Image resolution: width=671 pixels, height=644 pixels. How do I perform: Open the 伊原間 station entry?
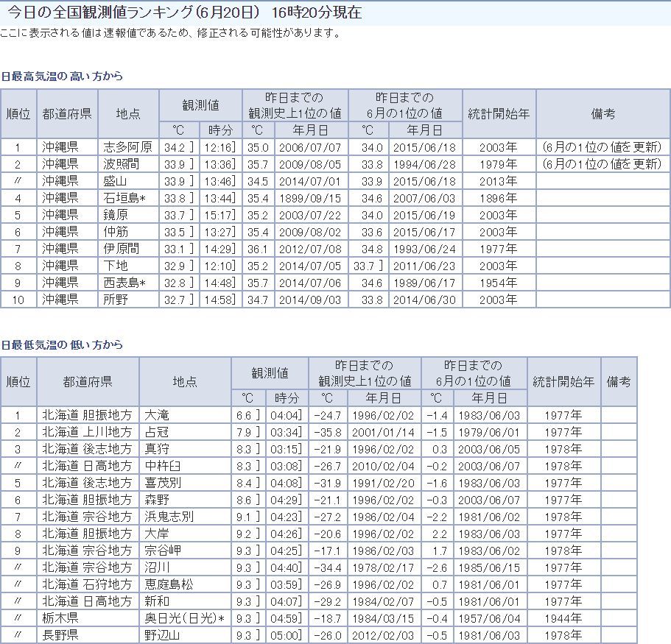click(x=121, y=248)
